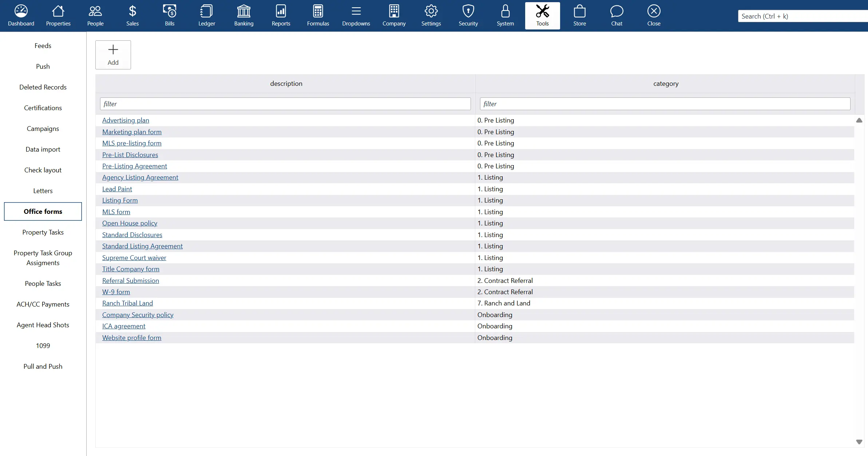Open Push in the sidebar
868x456 pixels.
click(43, 67)
